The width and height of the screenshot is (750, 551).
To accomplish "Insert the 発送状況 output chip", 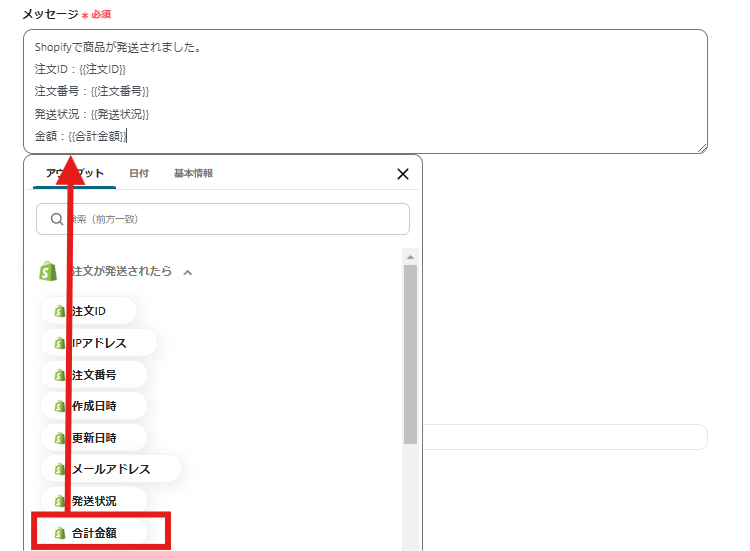I will 94,501.
